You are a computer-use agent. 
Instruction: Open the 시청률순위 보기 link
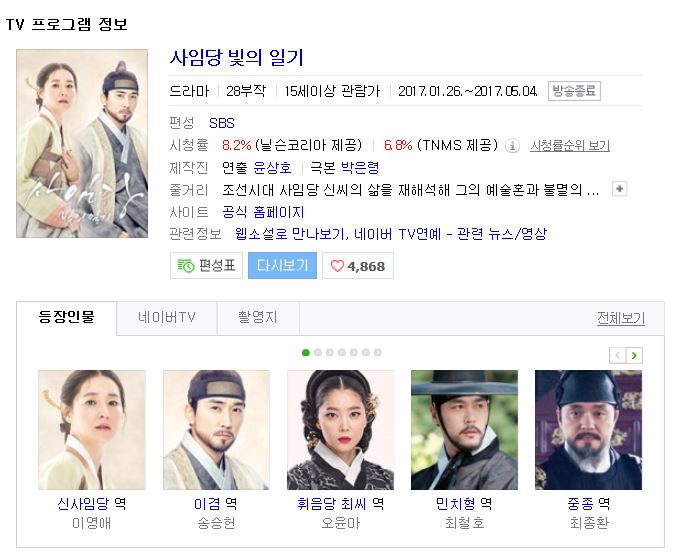point(570,146)
